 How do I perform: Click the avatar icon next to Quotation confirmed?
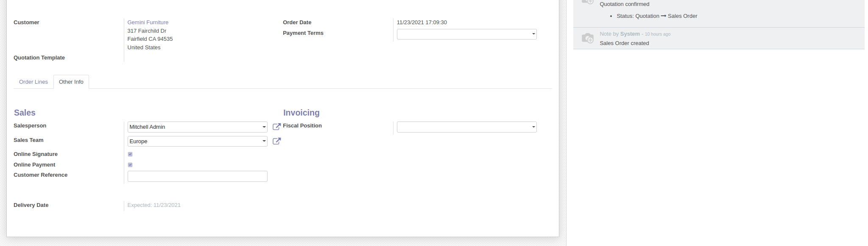587,2
